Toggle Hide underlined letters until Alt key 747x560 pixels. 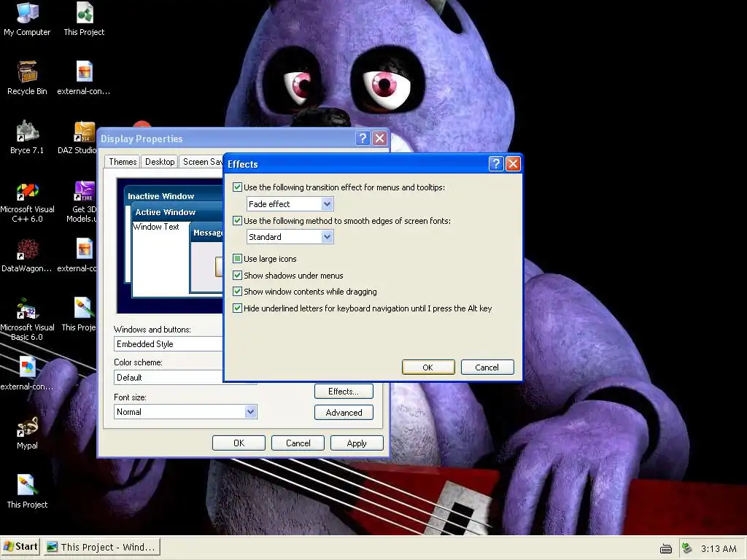[x=237, y=308]
